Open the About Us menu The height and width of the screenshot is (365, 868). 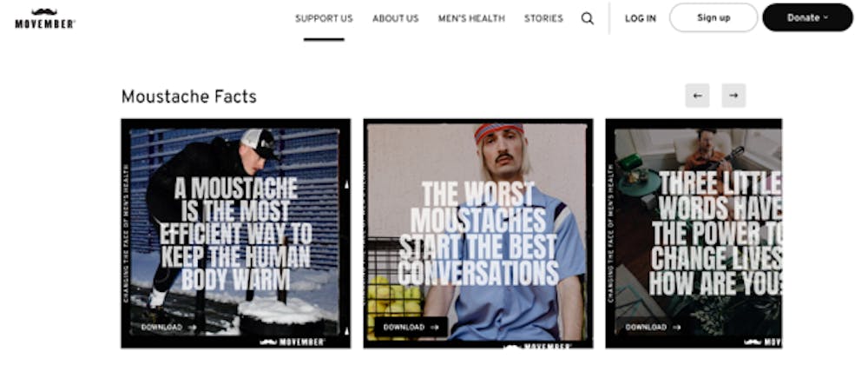395,18
